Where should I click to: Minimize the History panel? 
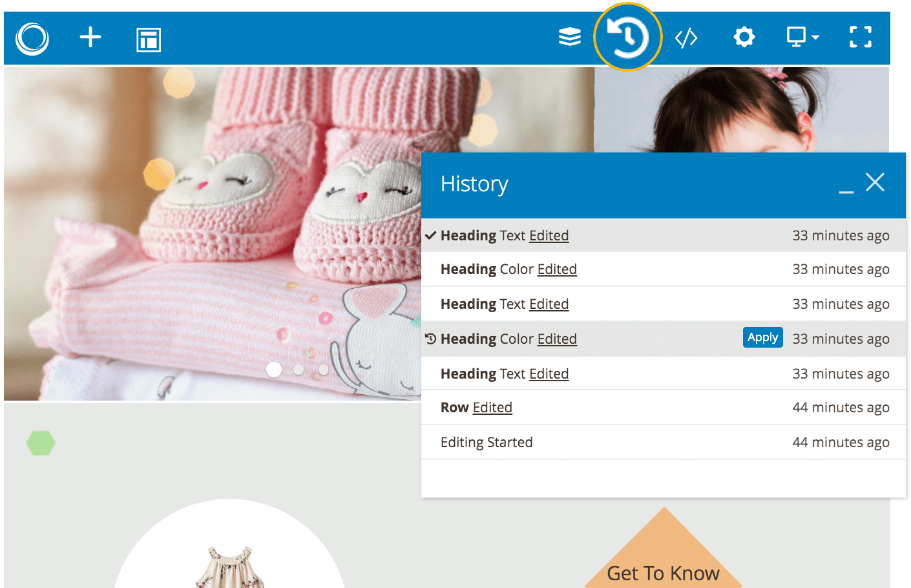(846, 191)
